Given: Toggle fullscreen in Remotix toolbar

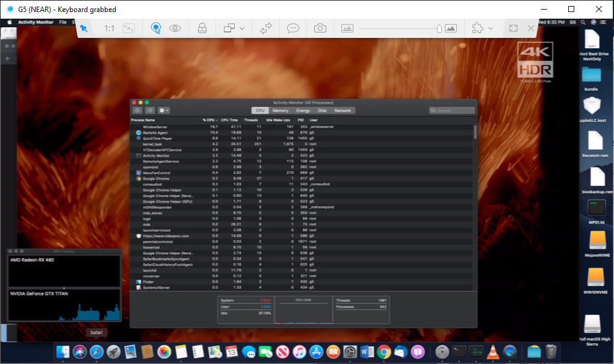Looking at the screenshot, I should (513, 28).
